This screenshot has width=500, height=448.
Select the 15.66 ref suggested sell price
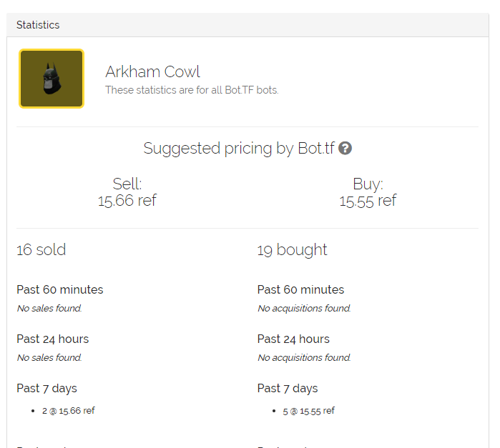pyautogui.click(x=127, y=200)
